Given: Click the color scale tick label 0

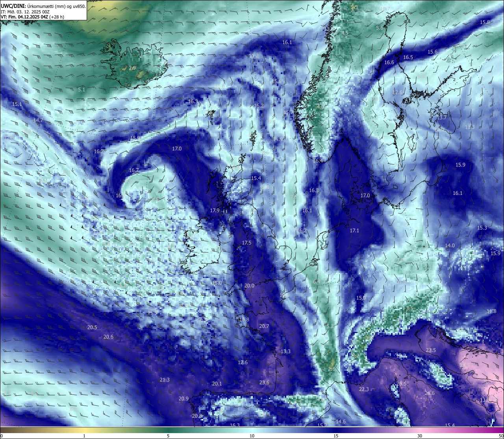Looking at the screenshot, I should [2, 436].
